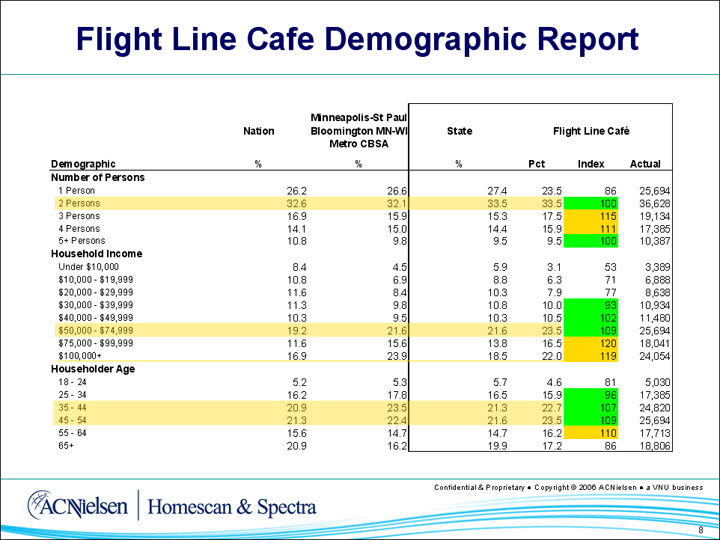Image resolution: width=720 pixels, height=540 pixels.
Task: Click the slide page number 8
Action: [x=701, y=529]
